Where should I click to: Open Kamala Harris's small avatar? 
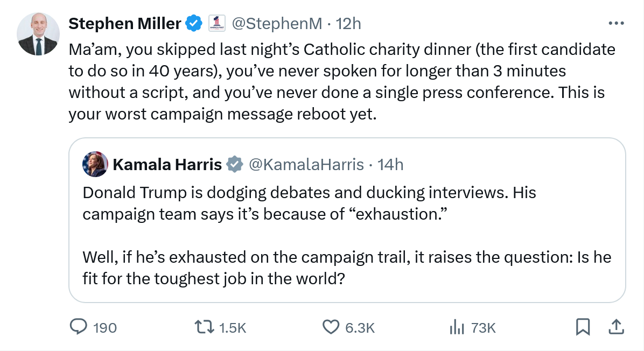[x=95, y=164]
